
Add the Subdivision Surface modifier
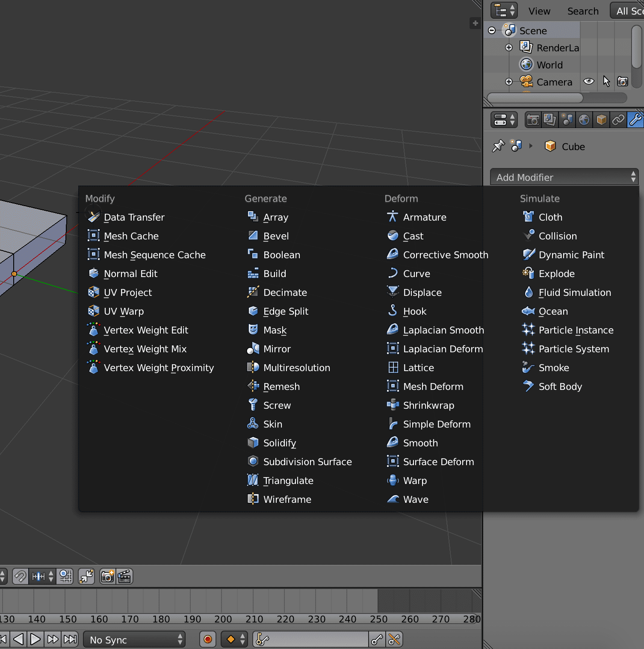point(307,462)
